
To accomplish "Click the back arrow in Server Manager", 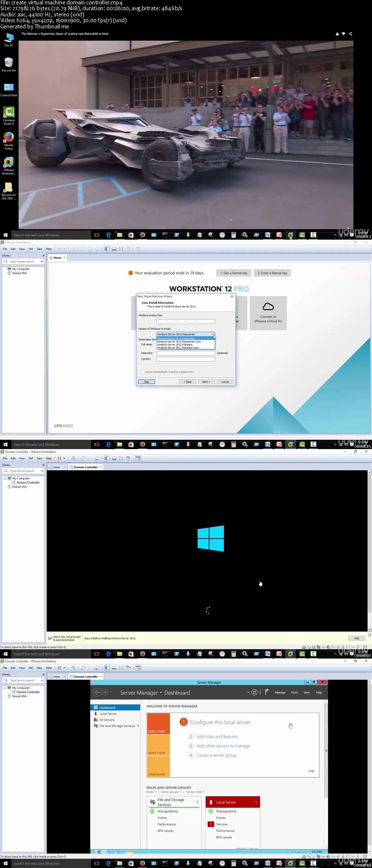I will 97,692.
